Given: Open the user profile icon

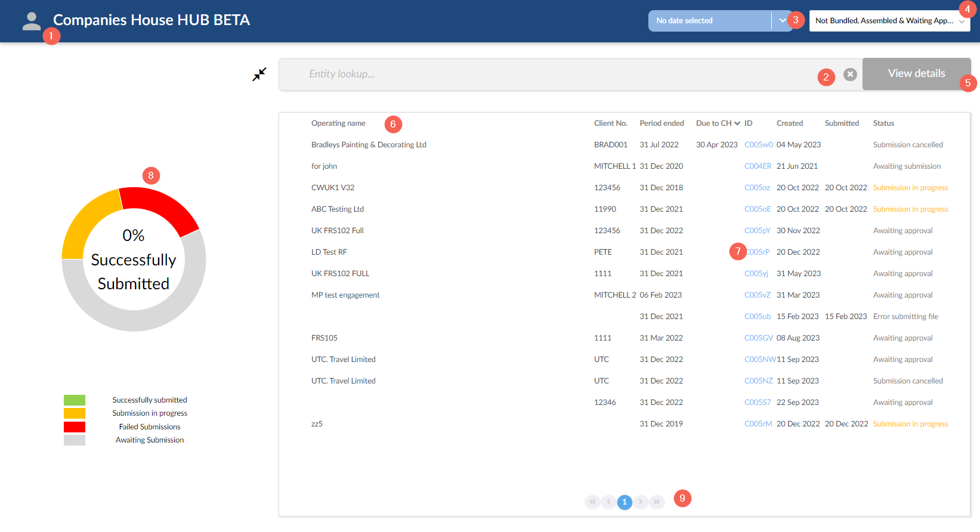Looking at the screenshot, I should point(32,21).
